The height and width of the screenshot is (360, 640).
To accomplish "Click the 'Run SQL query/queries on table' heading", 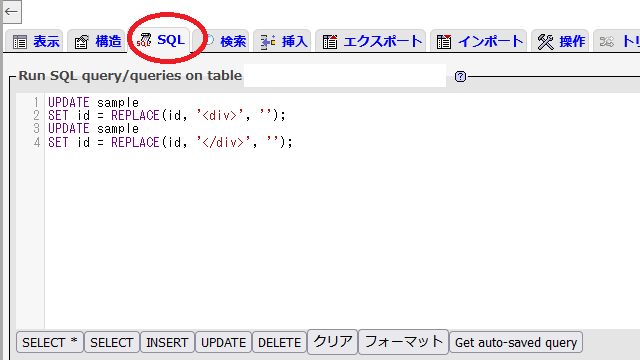I will click(130, 76).
